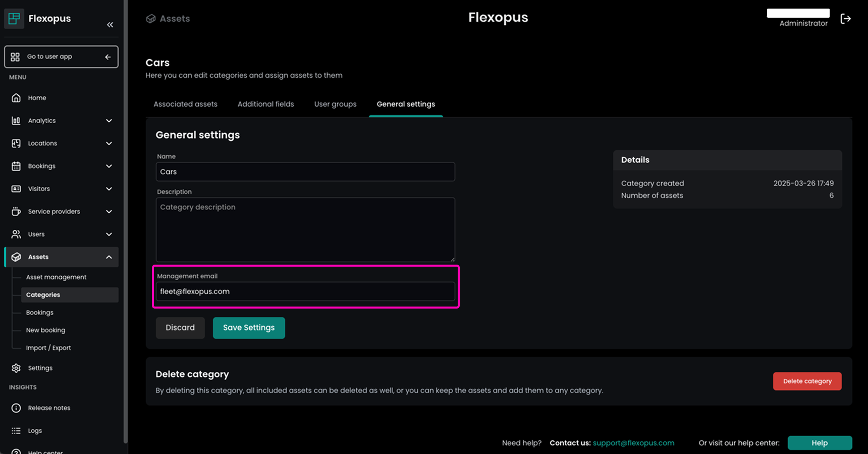The width and height of the screenshot is (868, 454).
Task: Open Settings gear icon in sidebar
Action: tap(16, 368)
